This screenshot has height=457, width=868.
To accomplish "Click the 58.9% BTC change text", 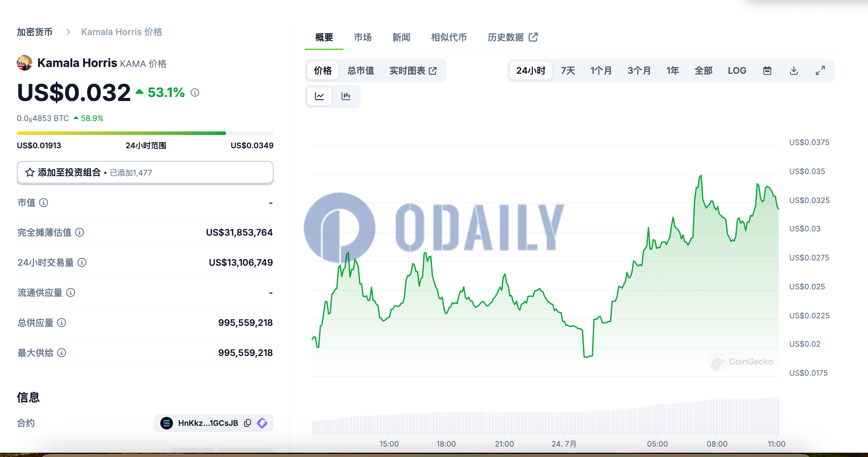I will point(92,118).
